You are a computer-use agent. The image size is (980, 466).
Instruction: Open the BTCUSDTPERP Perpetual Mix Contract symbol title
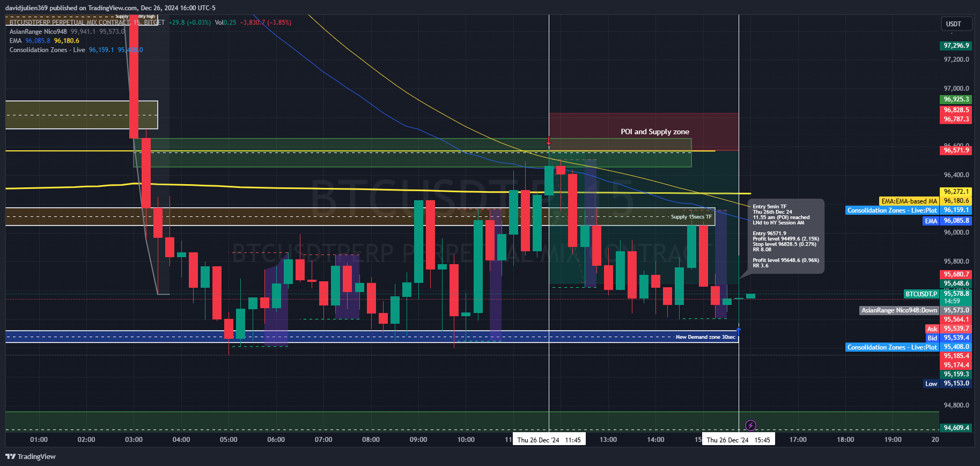coord(87,23)
